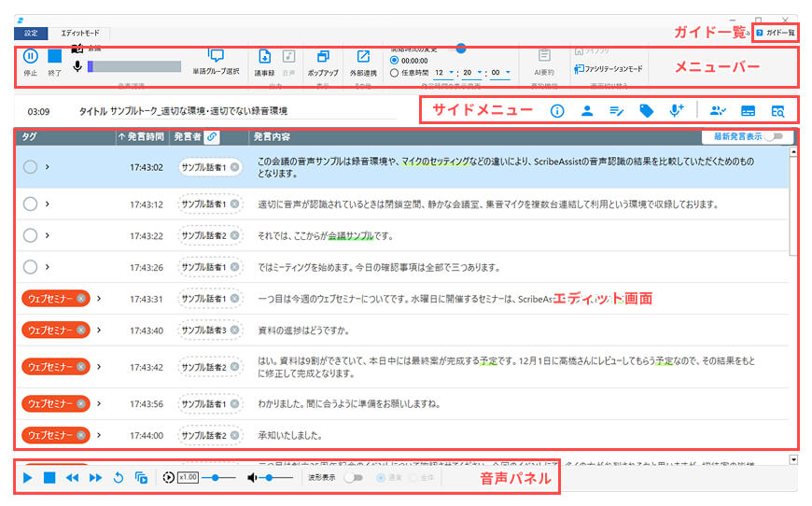Expand the 17:43:12 row chevron
The image size is (812, 506).
click(47, 204)
